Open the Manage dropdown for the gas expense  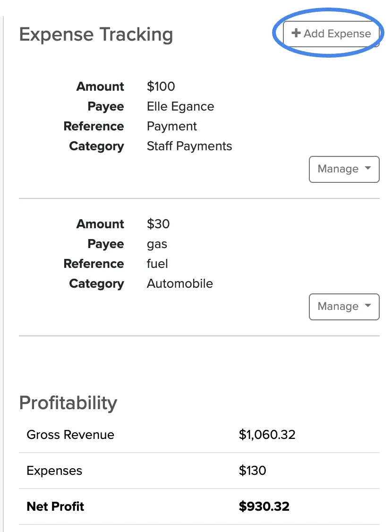(344, 307)
